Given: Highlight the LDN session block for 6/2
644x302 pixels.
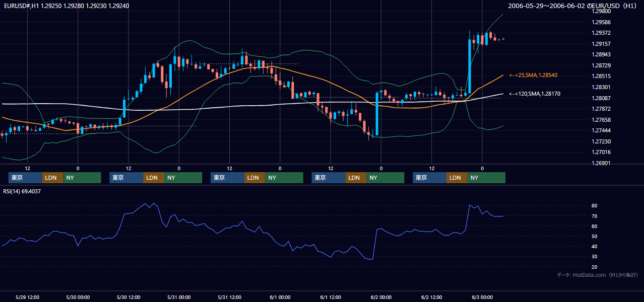Looking at the screenshot, I should tap(457, 178).
